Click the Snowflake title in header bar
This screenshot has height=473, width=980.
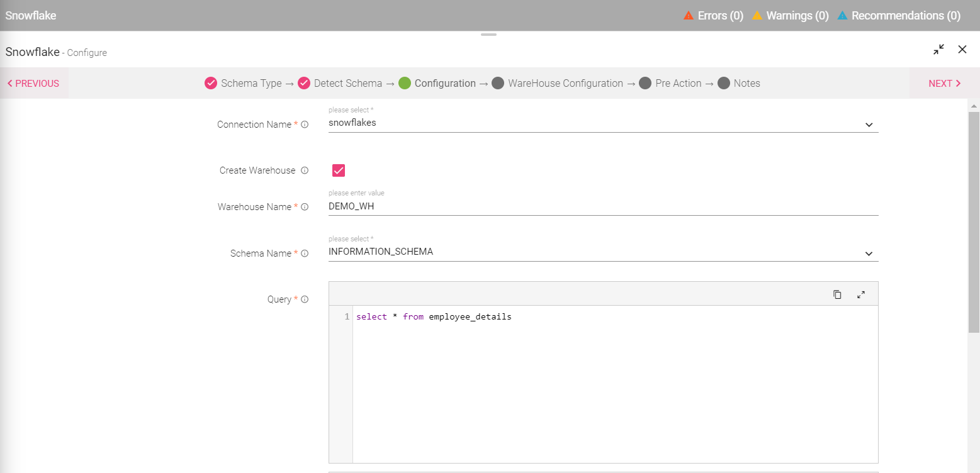pos(31,16)
